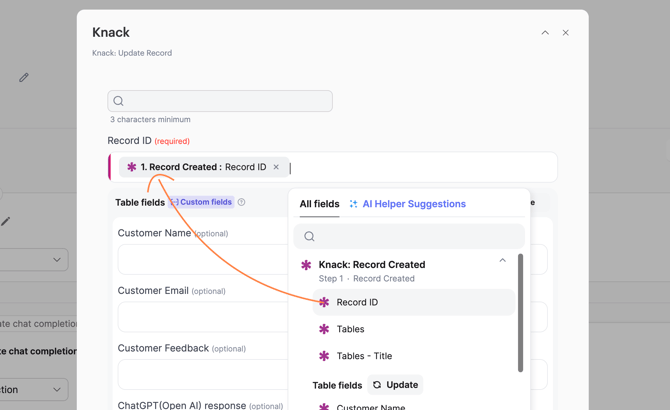Choose the Tables - Title option
Image resolution: width=670 pixels, height=410 pixels.
pos(364,356)
